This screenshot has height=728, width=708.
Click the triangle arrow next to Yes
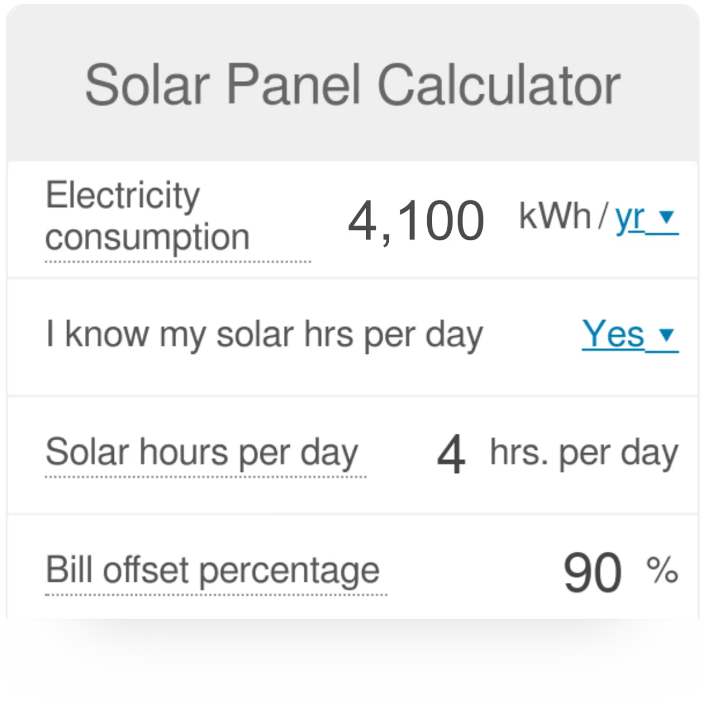tap(666, 335)
